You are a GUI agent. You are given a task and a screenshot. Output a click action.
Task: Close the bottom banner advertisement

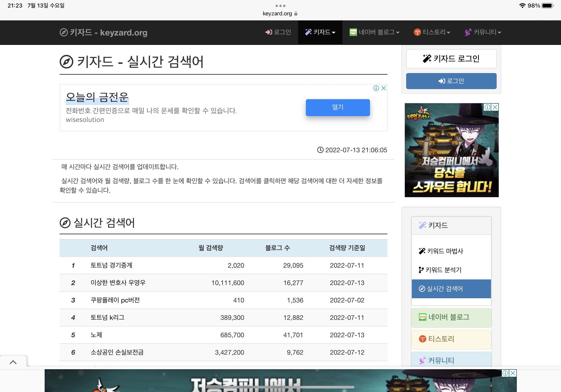tap(513, 373)
